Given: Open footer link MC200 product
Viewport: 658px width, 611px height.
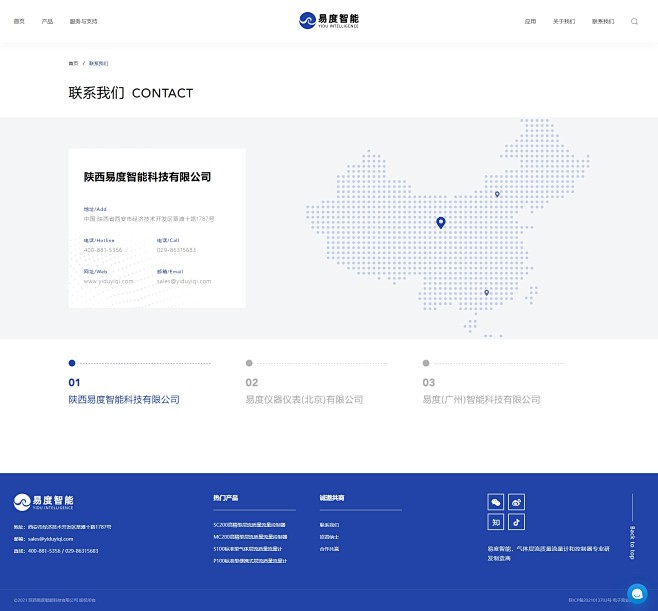Looking at the screenshot, I should (x=250, y=537).
